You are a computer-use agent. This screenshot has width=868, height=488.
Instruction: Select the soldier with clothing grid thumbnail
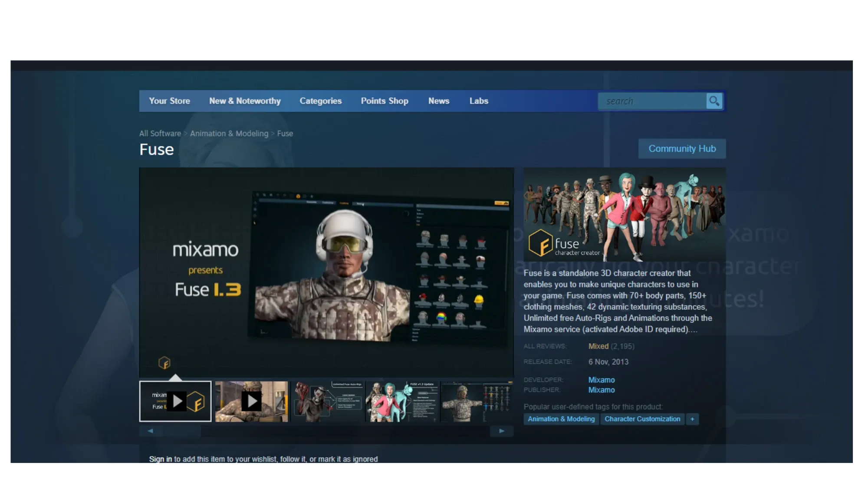[477, 401]
